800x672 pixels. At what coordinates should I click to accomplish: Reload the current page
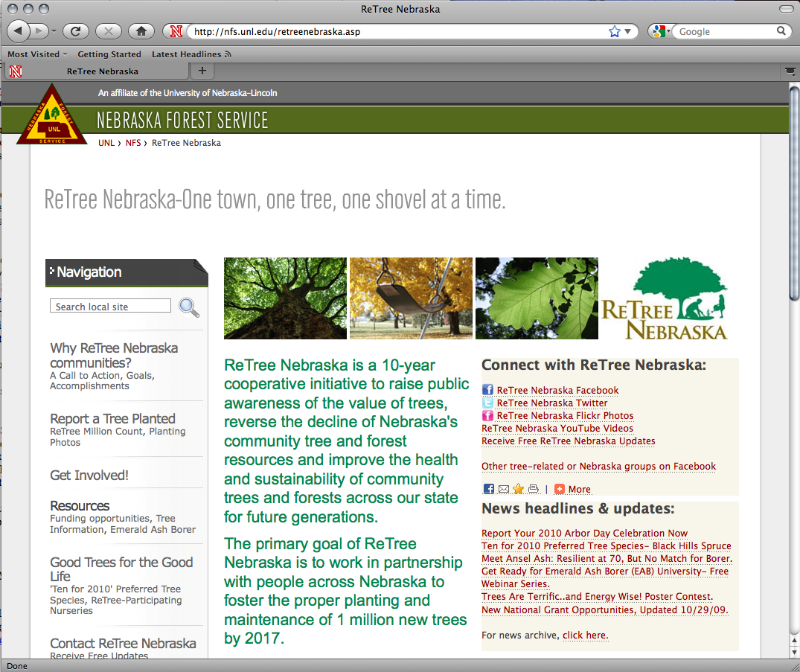pos(75,31)
